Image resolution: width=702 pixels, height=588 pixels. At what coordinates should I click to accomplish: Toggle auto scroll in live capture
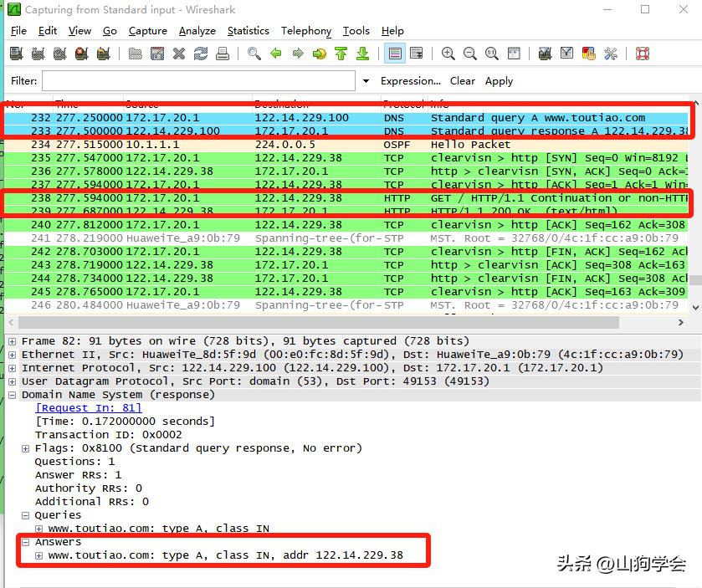416,54
